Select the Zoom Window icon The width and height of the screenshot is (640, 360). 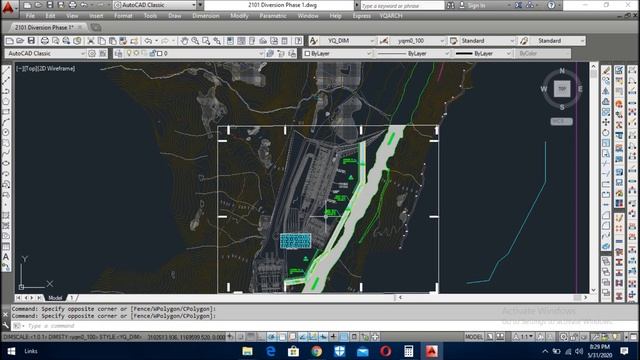(206, 41)
